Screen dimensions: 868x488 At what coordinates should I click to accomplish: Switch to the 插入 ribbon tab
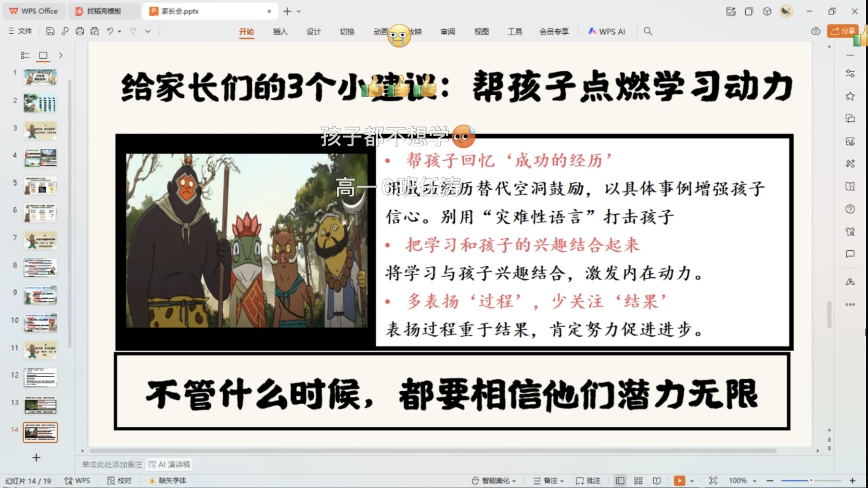(x=280, y=32)
